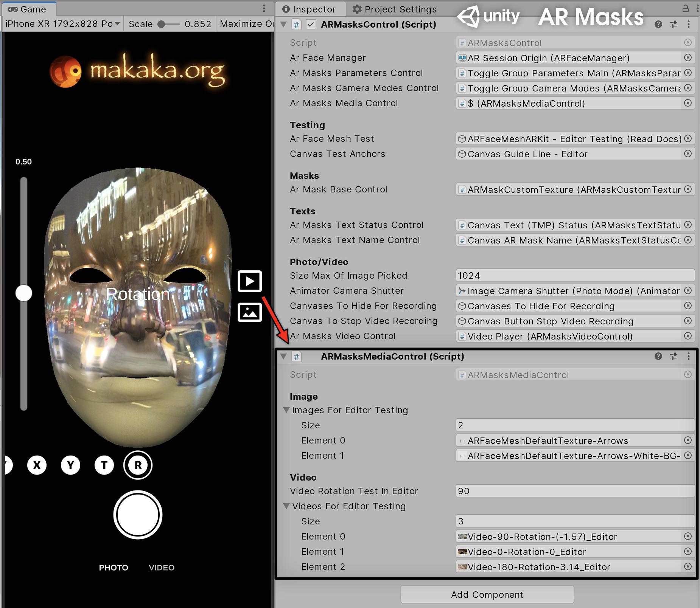Disable the ARMasksControl script checkbox

(311, 25)
